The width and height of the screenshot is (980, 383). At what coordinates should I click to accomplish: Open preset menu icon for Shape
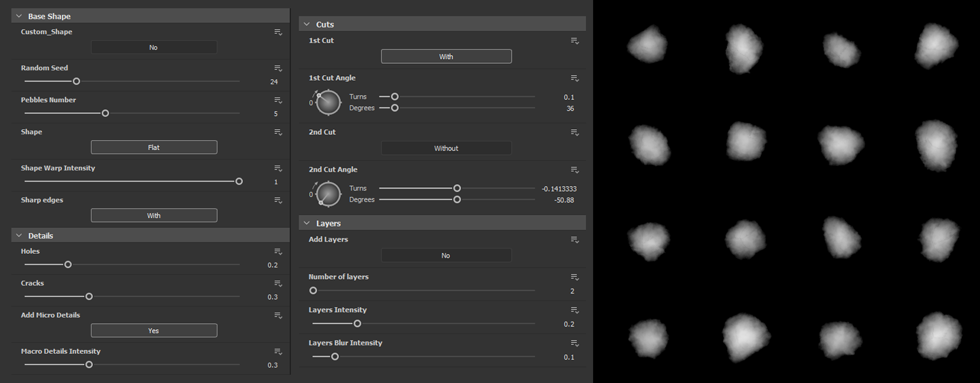click(278, 132)
